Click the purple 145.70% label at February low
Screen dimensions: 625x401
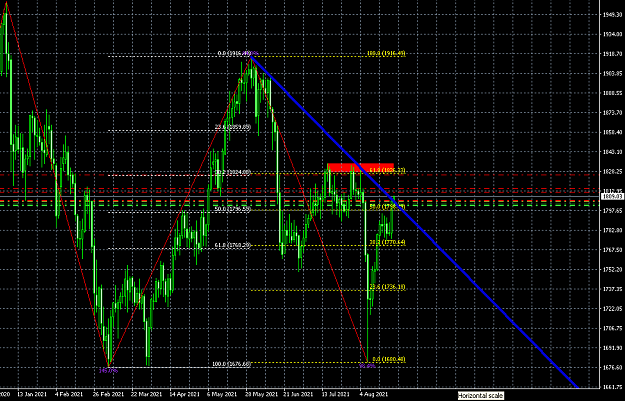pos(108,371)
